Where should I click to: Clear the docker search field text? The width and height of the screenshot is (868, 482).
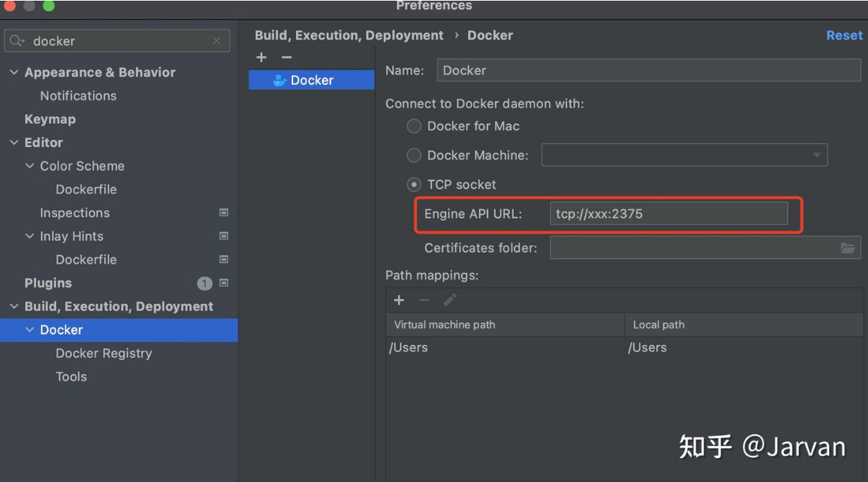click(x=216, y=41)
